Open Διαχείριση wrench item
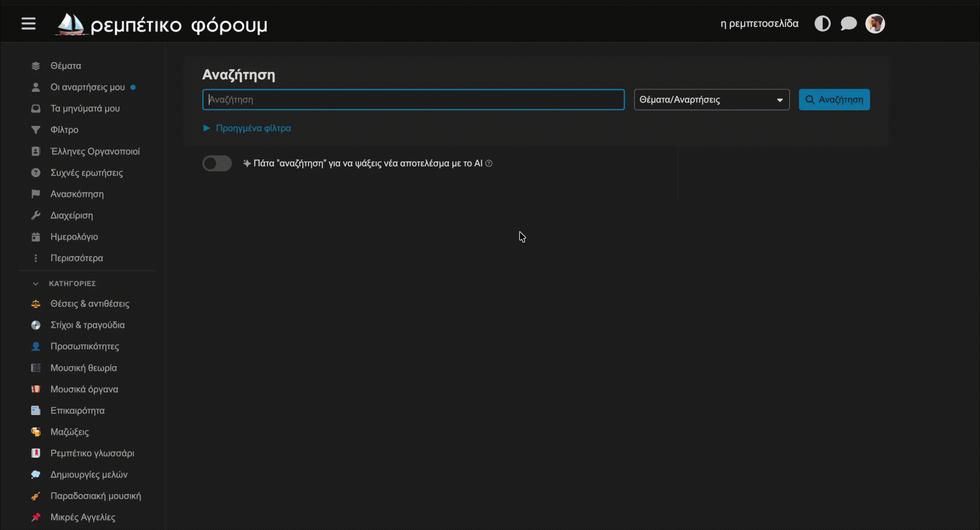 [x=72, y=215]
